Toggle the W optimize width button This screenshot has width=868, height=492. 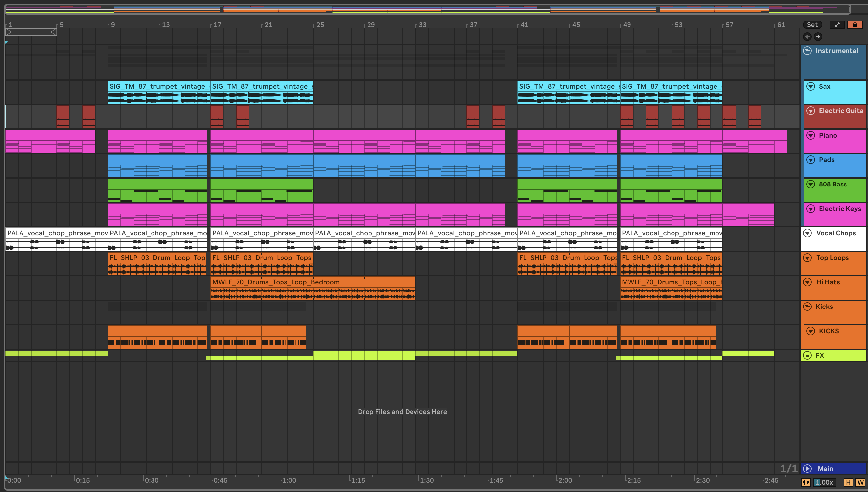[860, 482]
